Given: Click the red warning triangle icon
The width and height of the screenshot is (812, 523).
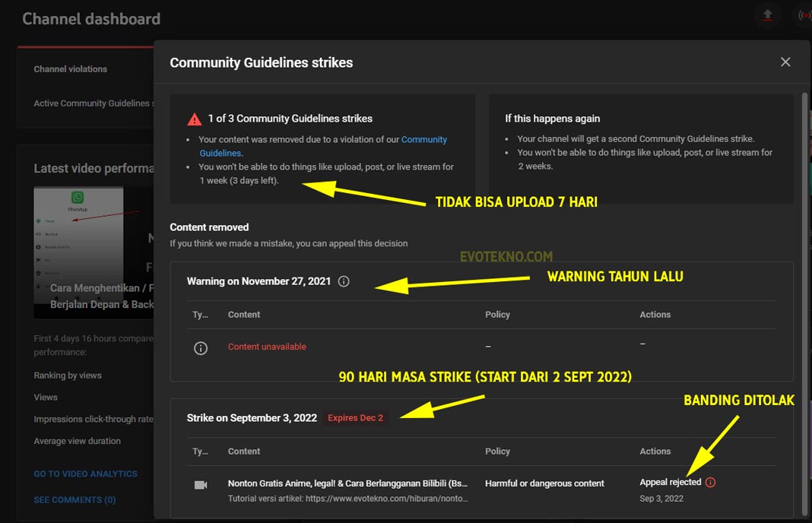Looking at the screenshot, I should pyautogui.click(x=195, y=119).
